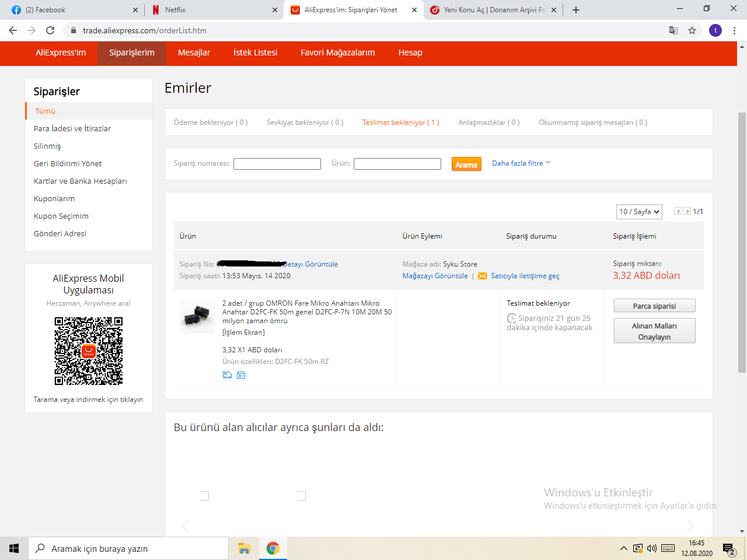
Task: Close the Facebook tab
Action: tap(135, 10)
